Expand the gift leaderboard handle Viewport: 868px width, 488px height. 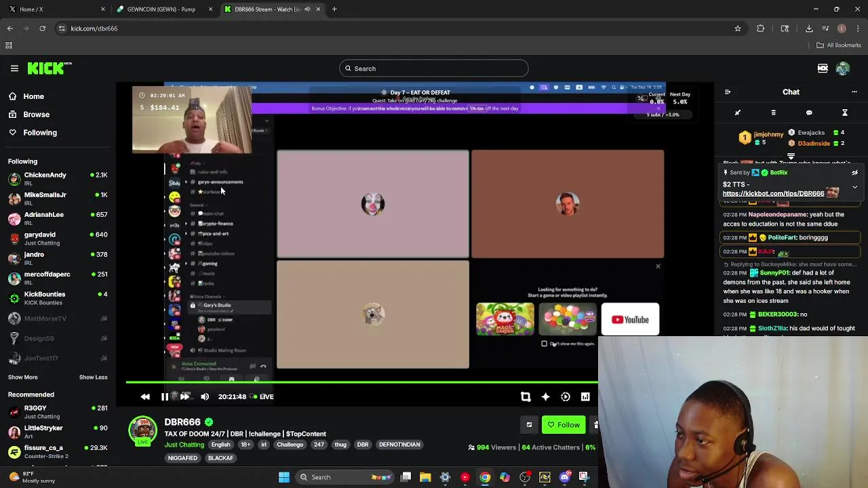point(791,156)
